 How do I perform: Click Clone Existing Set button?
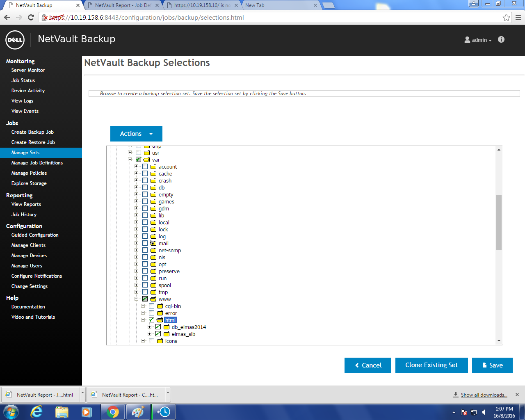pyautogui.click(x=431, y=365)
